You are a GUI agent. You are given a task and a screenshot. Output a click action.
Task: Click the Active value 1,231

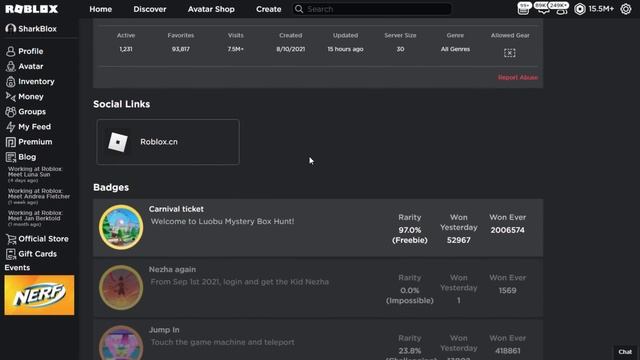tap(126, 49)
